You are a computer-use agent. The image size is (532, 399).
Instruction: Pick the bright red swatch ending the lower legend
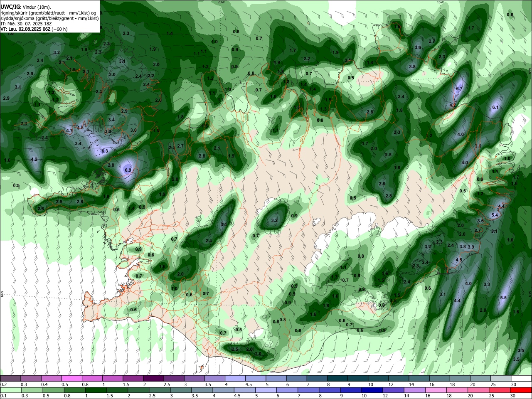[x=521, y=390]
